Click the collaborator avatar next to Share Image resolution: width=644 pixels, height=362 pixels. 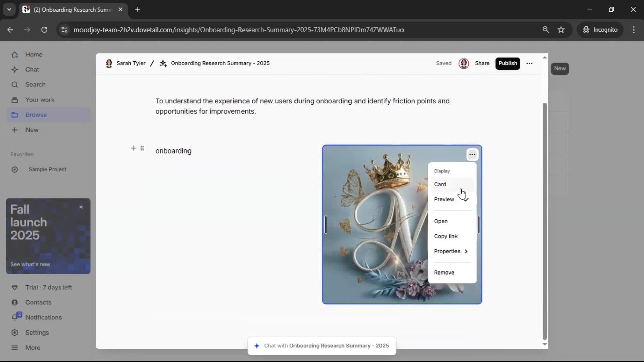(x=464, y=63)
